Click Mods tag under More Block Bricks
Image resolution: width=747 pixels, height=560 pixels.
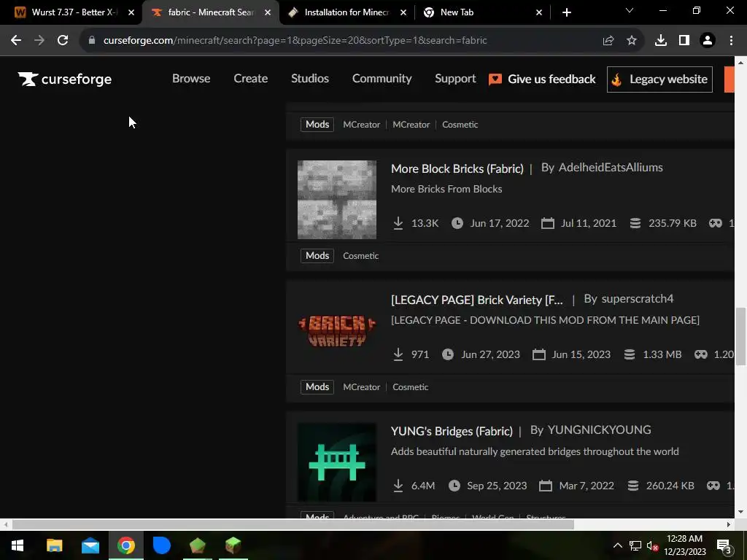(317, 256)
